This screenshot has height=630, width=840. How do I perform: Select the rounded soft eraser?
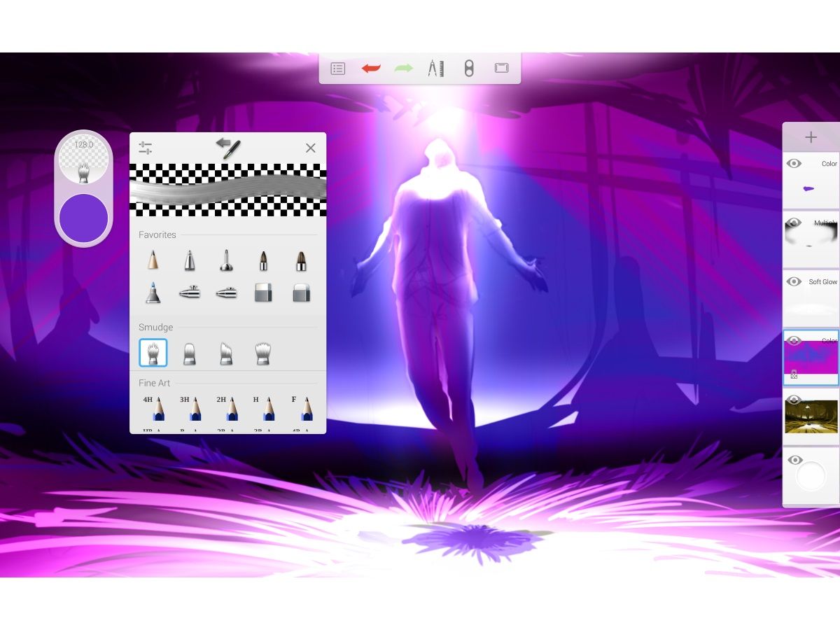[x=300, y=293]
